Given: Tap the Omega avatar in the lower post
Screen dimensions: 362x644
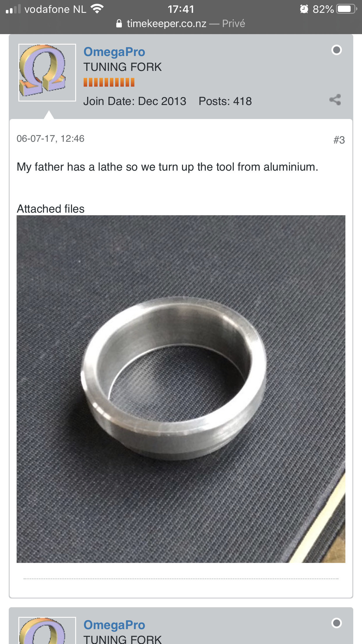Looking at the screenshot, I should 47,630.
